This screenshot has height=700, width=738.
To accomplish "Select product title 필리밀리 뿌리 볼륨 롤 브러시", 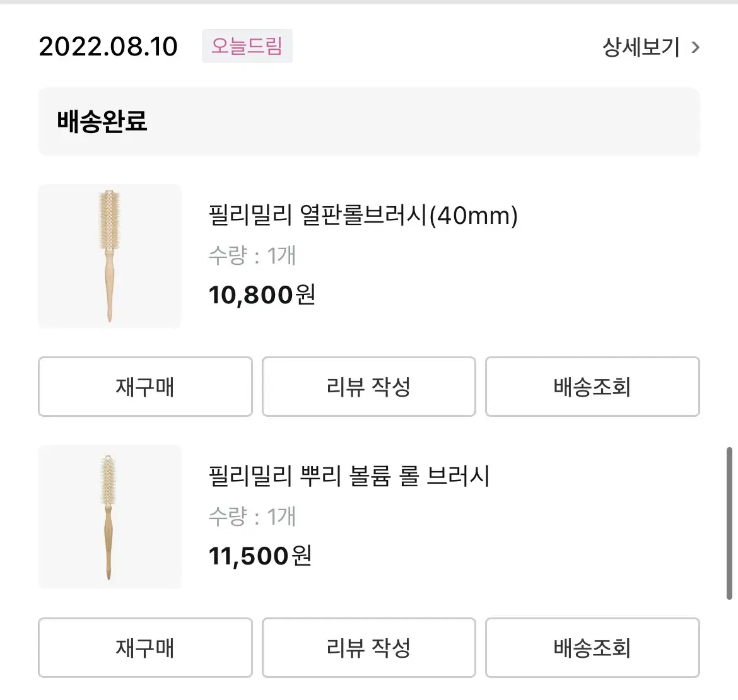I will point(349,476).
